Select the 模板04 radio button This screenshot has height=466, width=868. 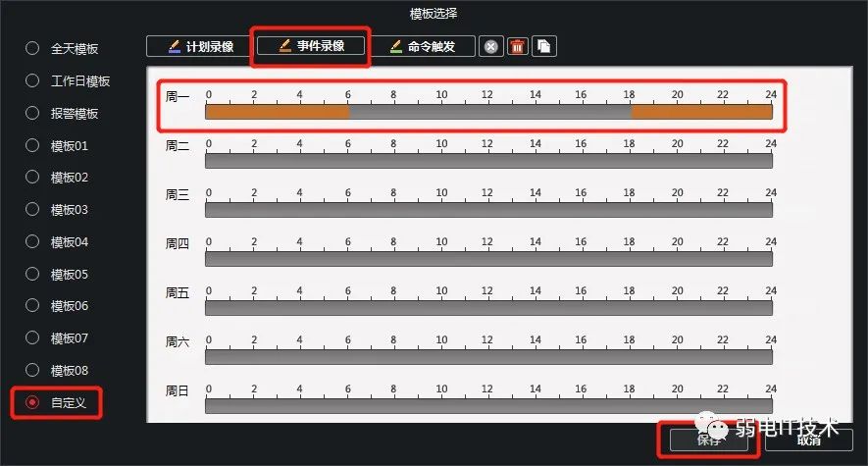point(32,241)
